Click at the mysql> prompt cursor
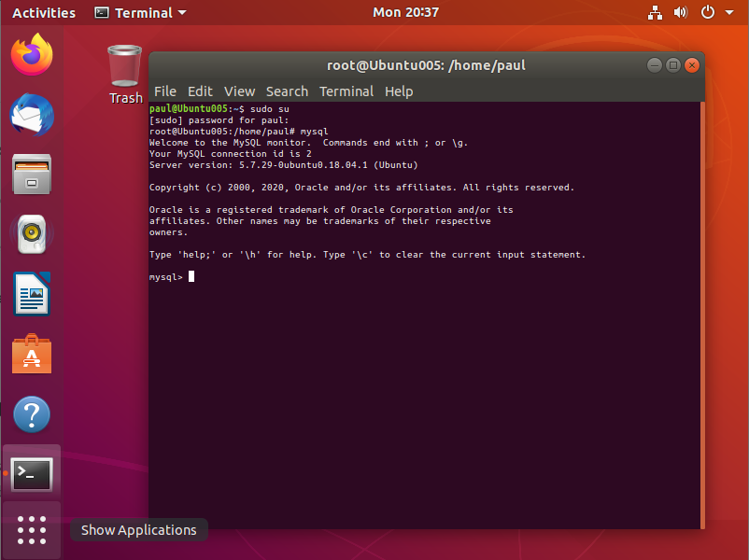This screenshot has width=749, height=560. pos(191,276)
